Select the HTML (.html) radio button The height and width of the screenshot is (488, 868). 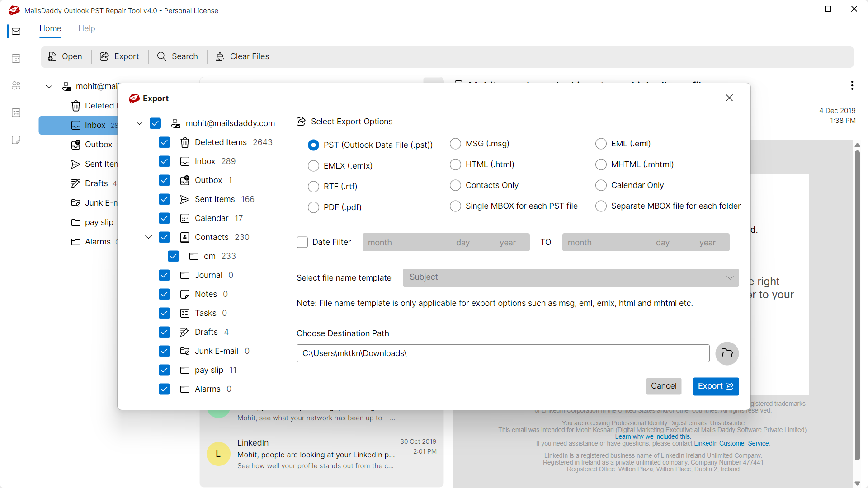455,164
